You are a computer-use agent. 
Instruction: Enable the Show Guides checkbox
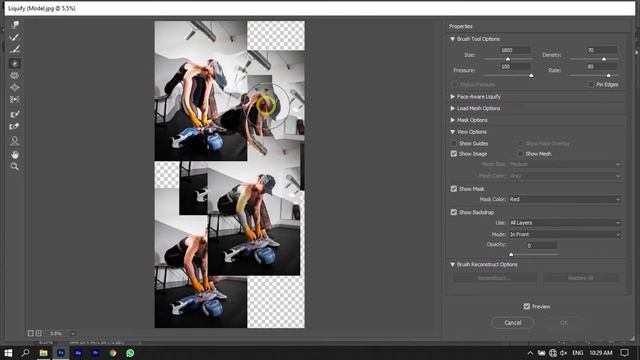pos(453,144)
